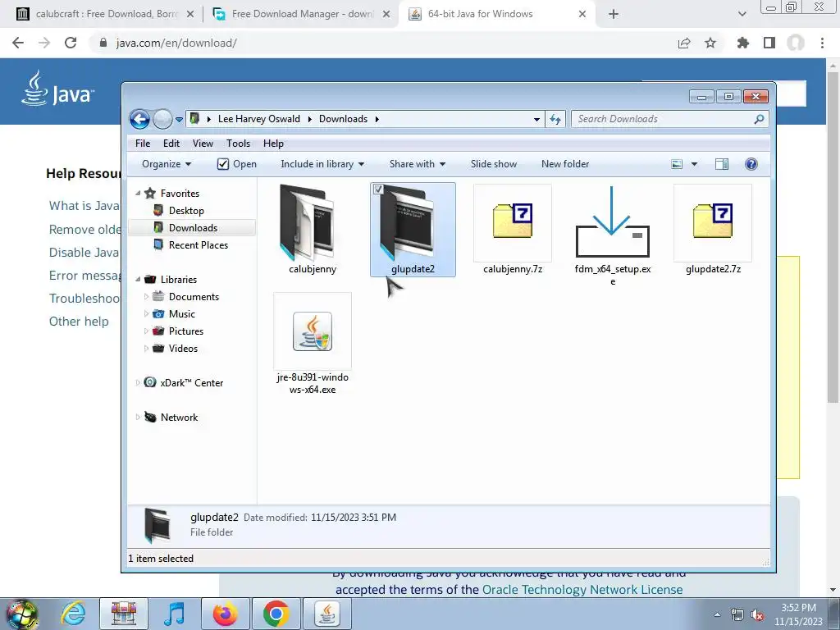This screenshot has height=630, width=840.
Task: Switch to Free Download Manager tab
Action: [301, 14]
